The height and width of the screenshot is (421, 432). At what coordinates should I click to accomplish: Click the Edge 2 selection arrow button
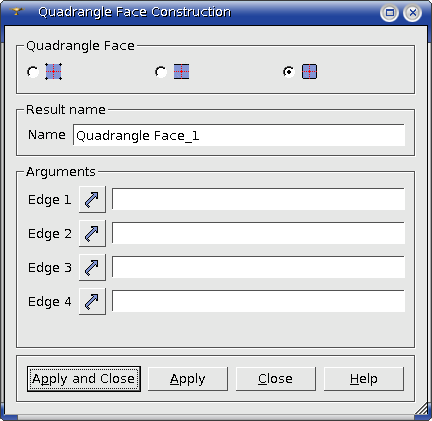coord(92,233)
